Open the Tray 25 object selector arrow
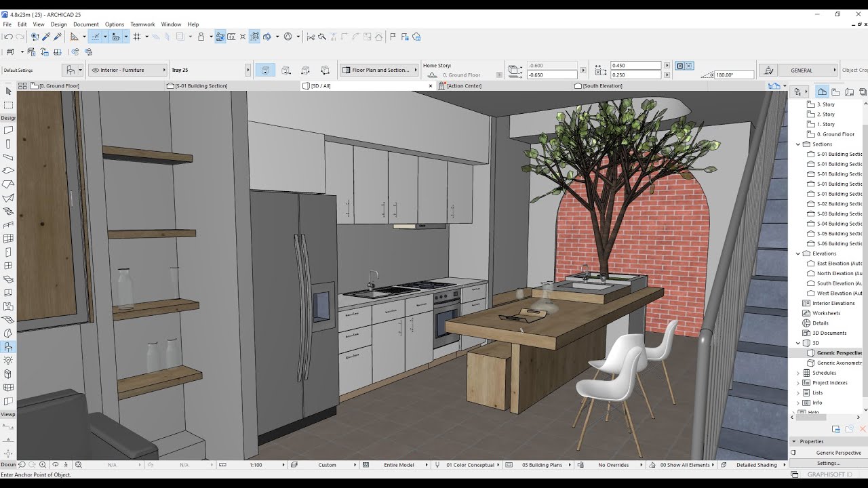Viewport: 868px width, 488px height. pos(248,70)
